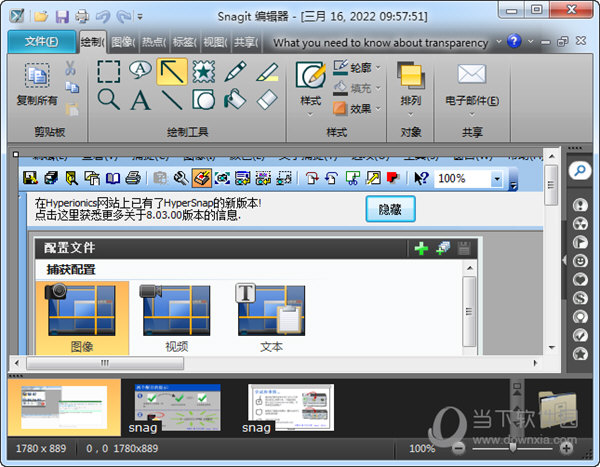This screenshot has height=467, width=600.
Task: Select the Line tool
Action: pos(172,100)
